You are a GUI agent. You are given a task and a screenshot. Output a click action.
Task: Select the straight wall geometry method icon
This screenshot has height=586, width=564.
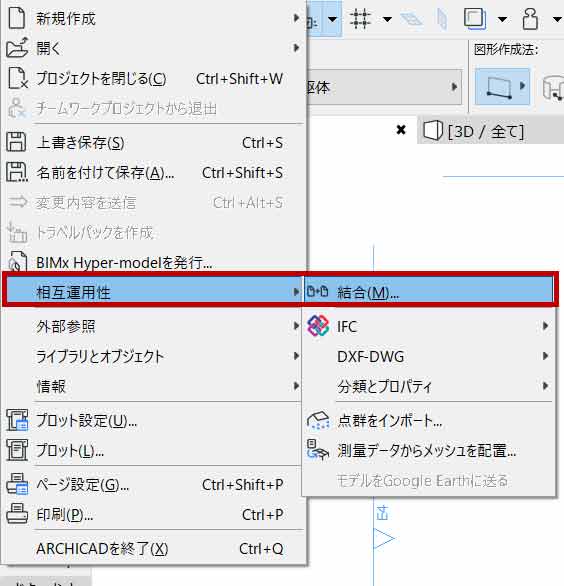(x=499, y=87)
